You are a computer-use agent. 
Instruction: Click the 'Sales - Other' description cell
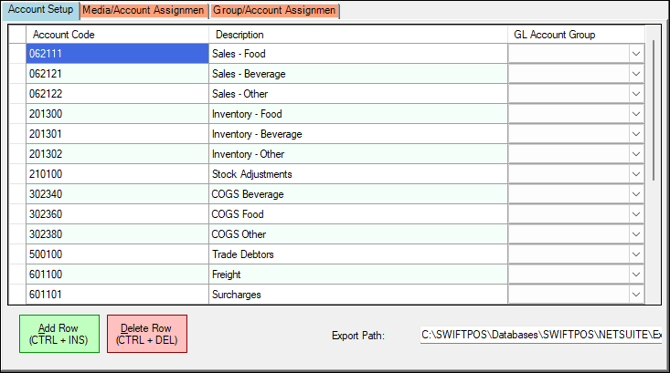pos(358,94)
